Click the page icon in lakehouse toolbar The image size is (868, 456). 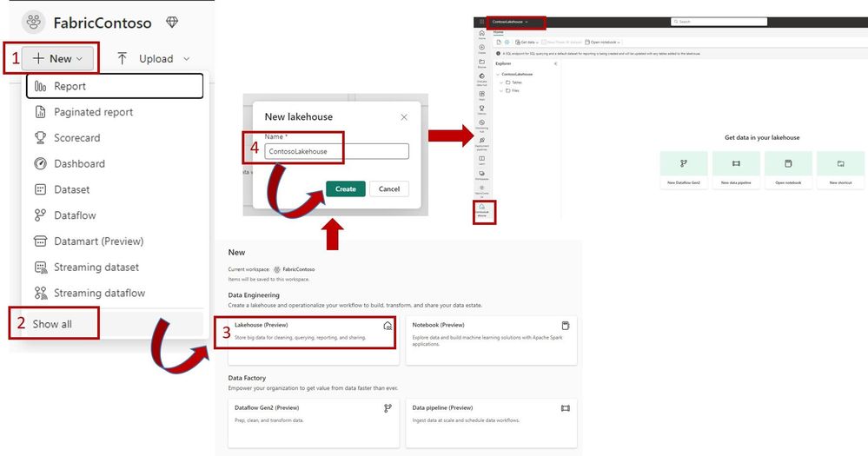(498, 42)
